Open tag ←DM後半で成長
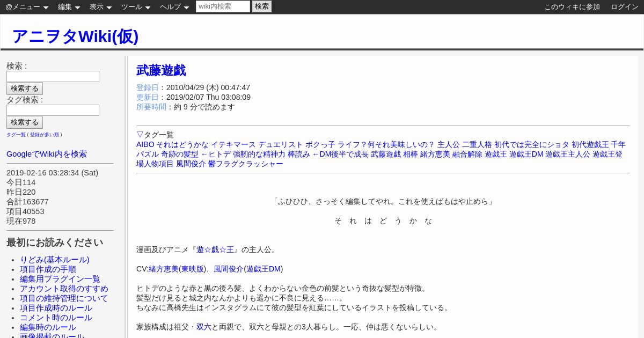Screen dimensions: 644x338 [340, 154]
